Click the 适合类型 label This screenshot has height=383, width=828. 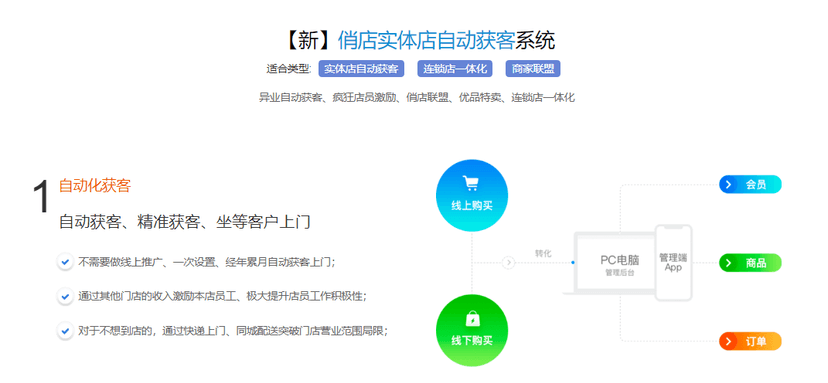[289, 69]
